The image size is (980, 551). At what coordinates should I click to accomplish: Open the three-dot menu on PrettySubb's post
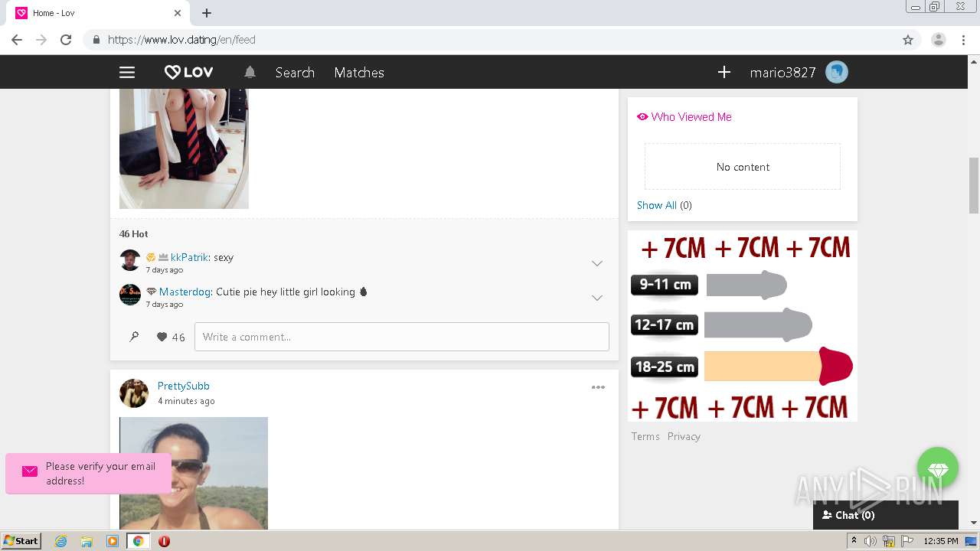(598, 387)
